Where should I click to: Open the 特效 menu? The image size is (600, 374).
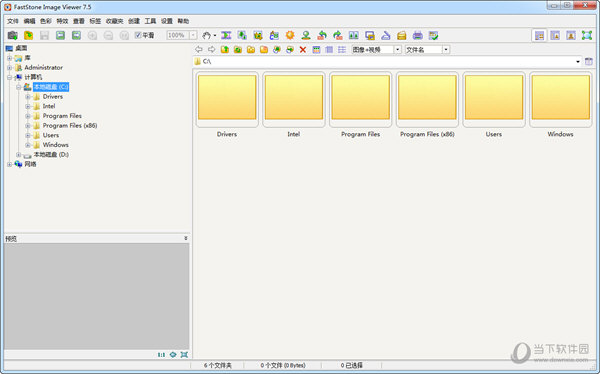coord(62,21)
